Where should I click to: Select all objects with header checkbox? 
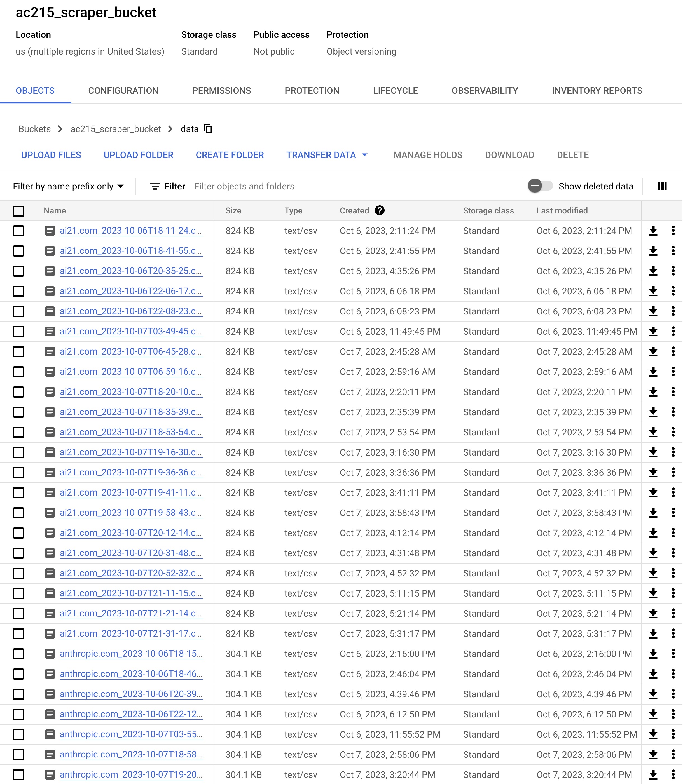[18, 211]
